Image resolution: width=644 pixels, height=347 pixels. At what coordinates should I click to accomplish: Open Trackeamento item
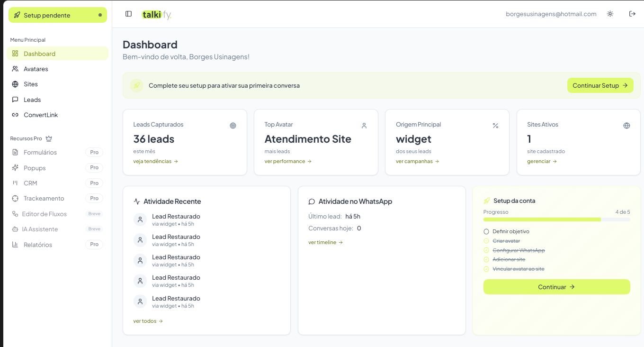click(x=58, y=198)
